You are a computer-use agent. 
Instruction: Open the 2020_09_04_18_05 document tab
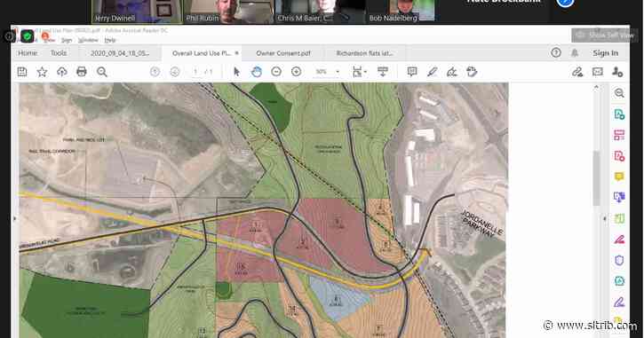(120, 53)
